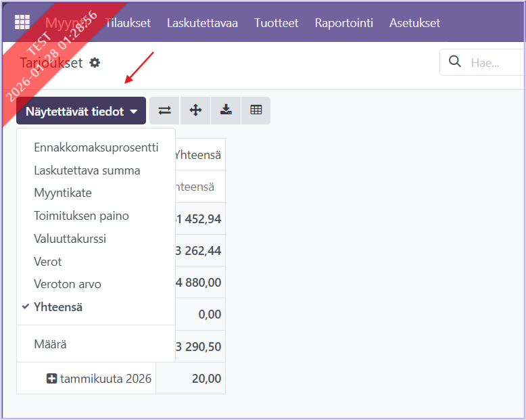Image resolution: width=526 pixels, height=420 pixels.
Task: Select Ennakkomaksuprosentti from the measures list
Action: pos(96,147)
